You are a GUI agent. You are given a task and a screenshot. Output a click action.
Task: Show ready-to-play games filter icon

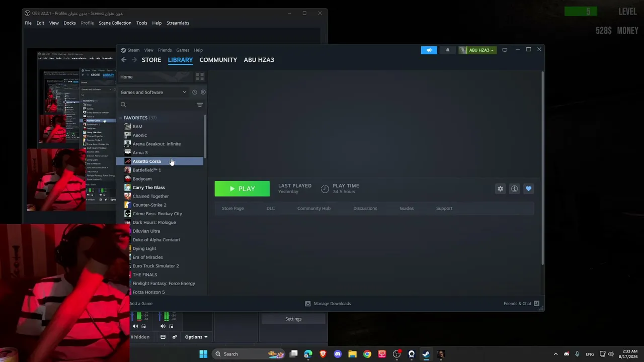203,92
